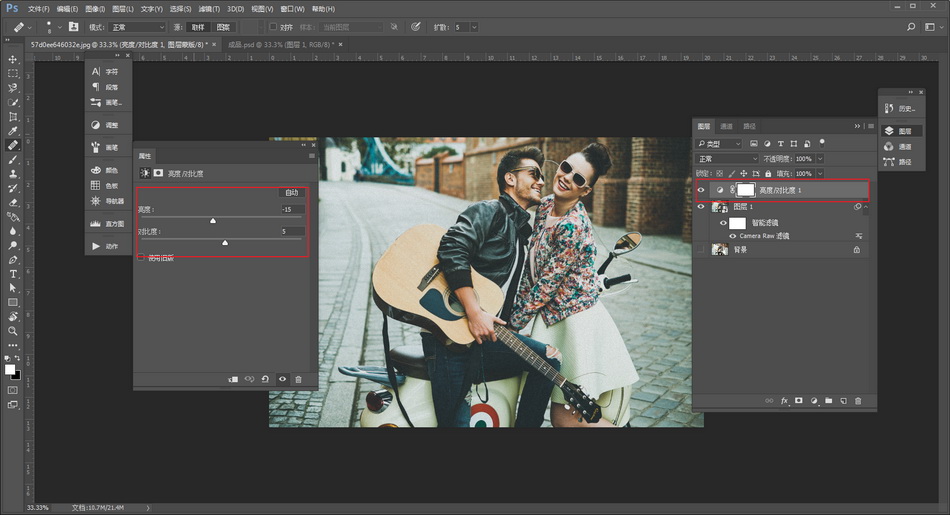Toggle the 对齐 (Aligned) checkbox in options bar
The image size is (950, 515).
(x=273, y=27)
